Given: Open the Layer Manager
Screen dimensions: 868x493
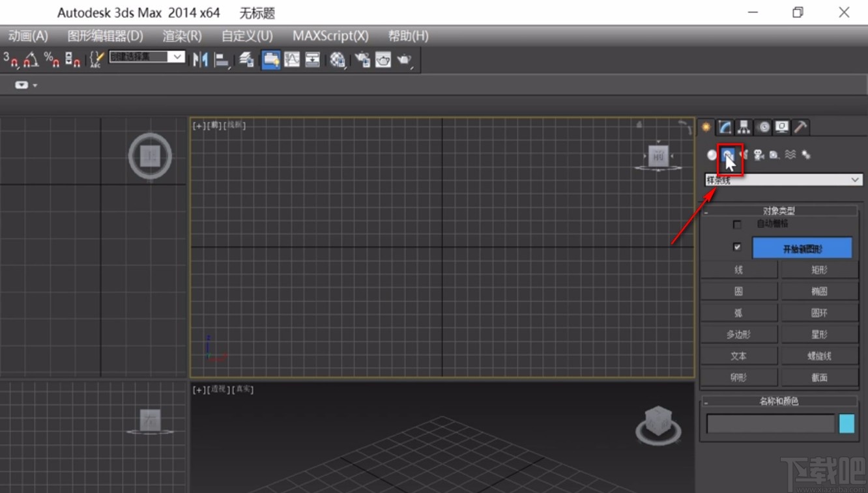Looking at the screenshot, I should point(246,60).
